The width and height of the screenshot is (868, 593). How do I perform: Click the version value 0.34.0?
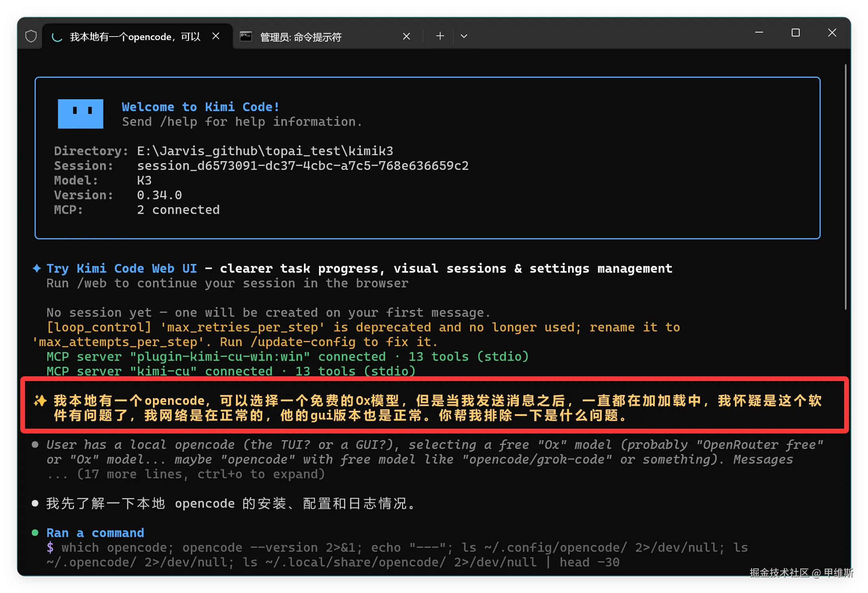(159, 195)
